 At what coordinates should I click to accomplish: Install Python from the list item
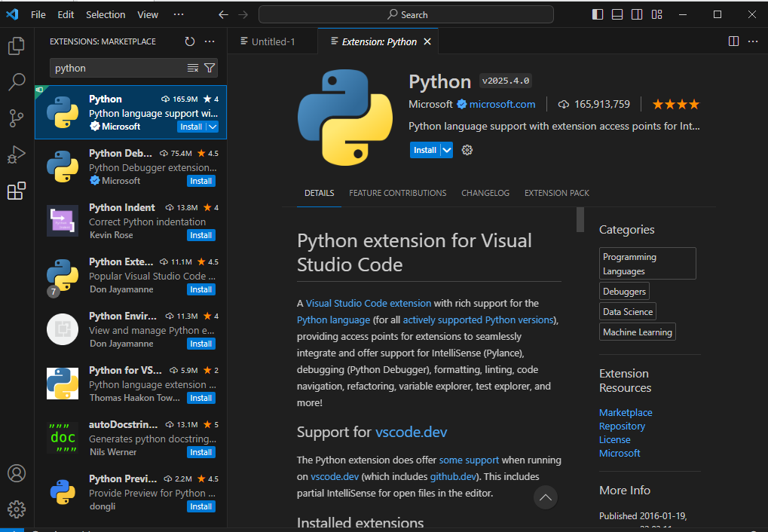click(191, 127)
